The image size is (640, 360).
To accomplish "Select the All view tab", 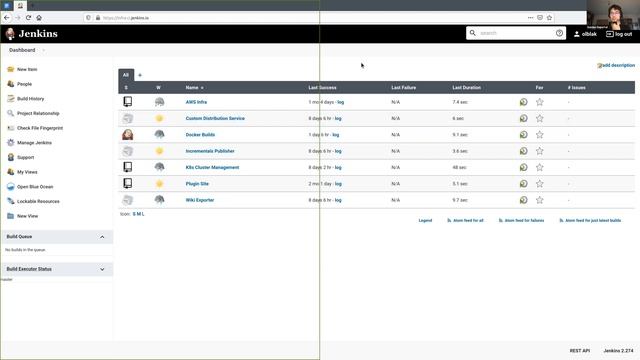I will (x=126, y=75).
